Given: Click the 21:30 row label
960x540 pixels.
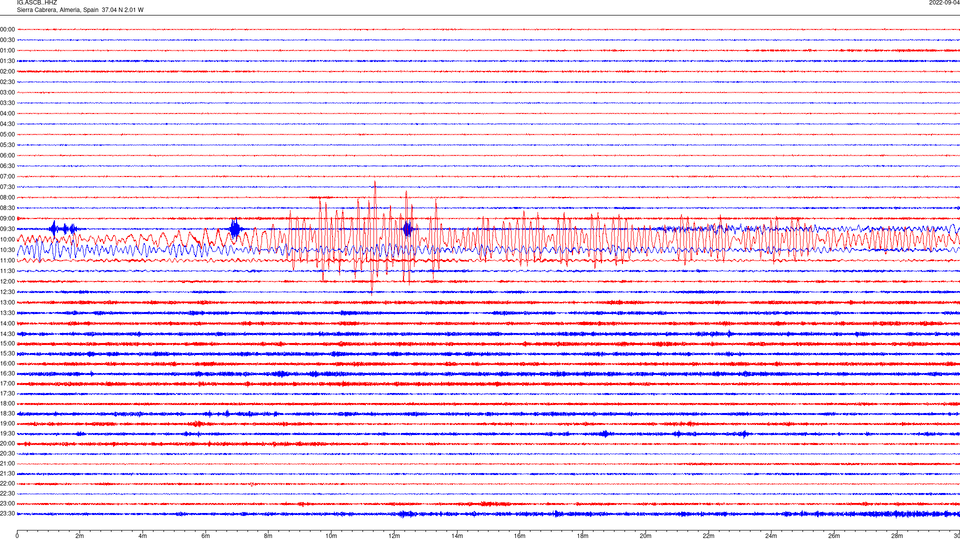Looking at the screenshot, I should point(7,474).
